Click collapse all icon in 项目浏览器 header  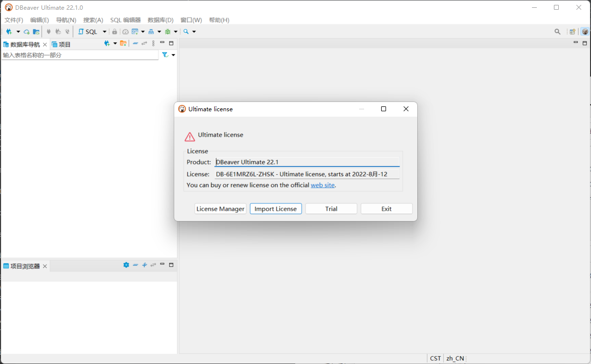136,265
